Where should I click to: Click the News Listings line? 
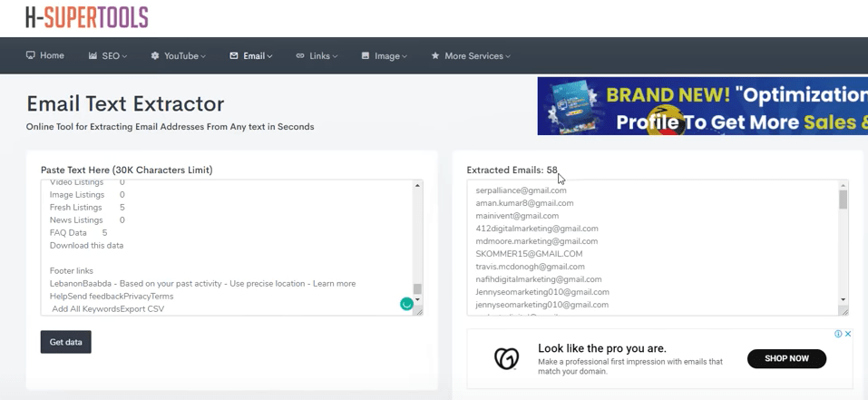click(x=87, y=220)
